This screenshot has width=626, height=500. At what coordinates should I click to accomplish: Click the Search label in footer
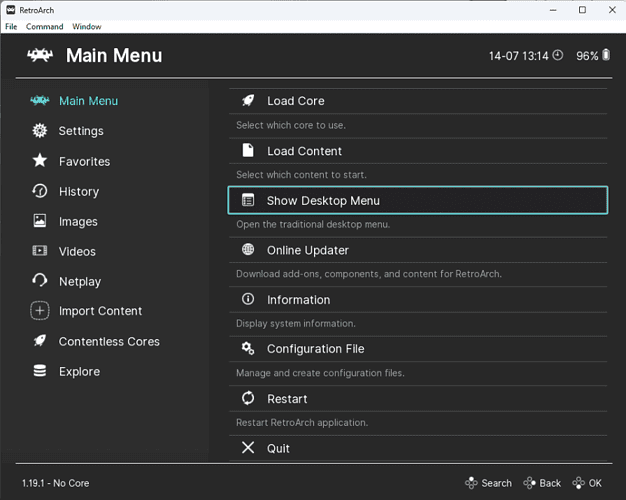click(x=496, y=483)
